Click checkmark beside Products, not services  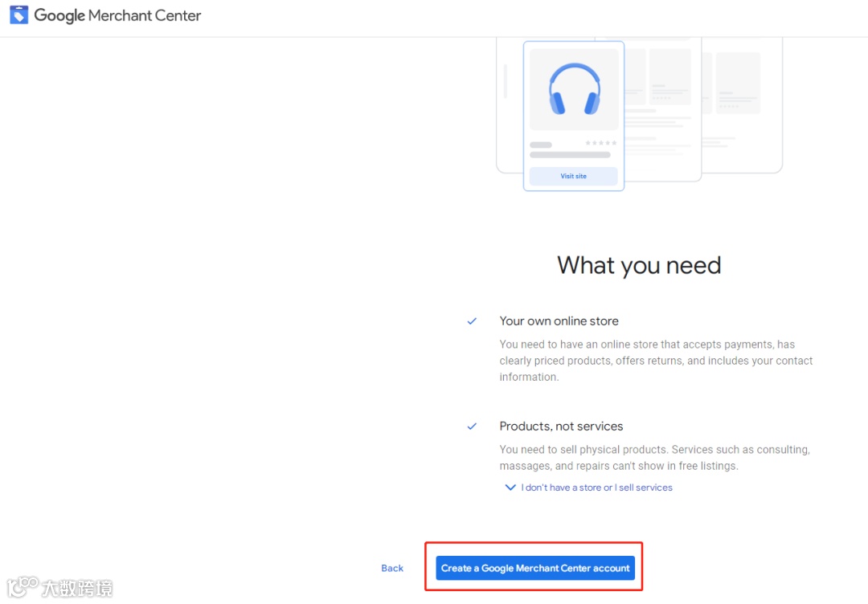pos(472,426)
